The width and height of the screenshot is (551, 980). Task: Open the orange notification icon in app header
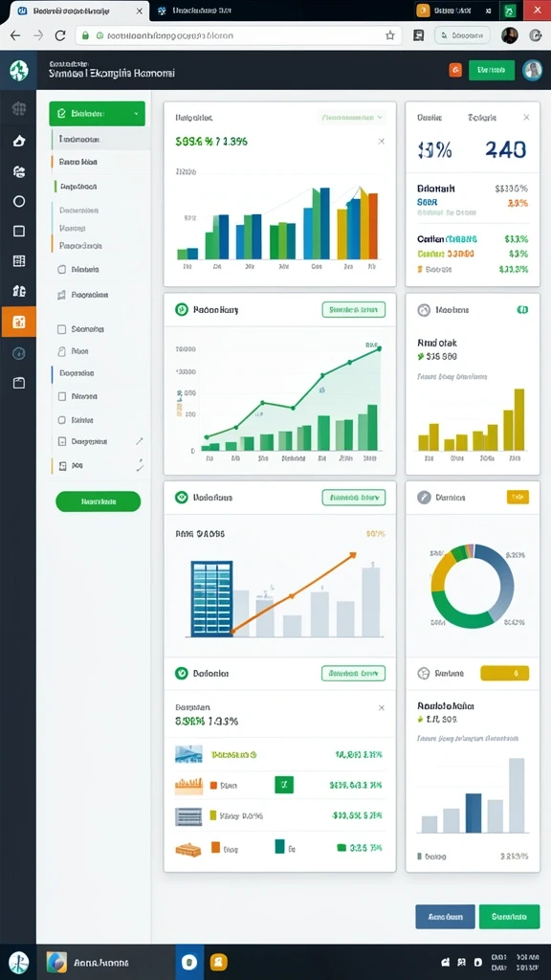(455, 70)
